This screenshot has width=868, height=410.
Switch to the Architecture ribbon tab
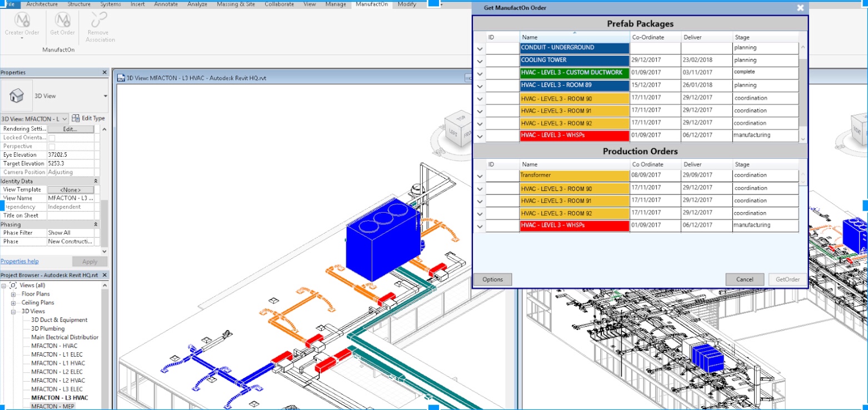(x=42, y=4)
